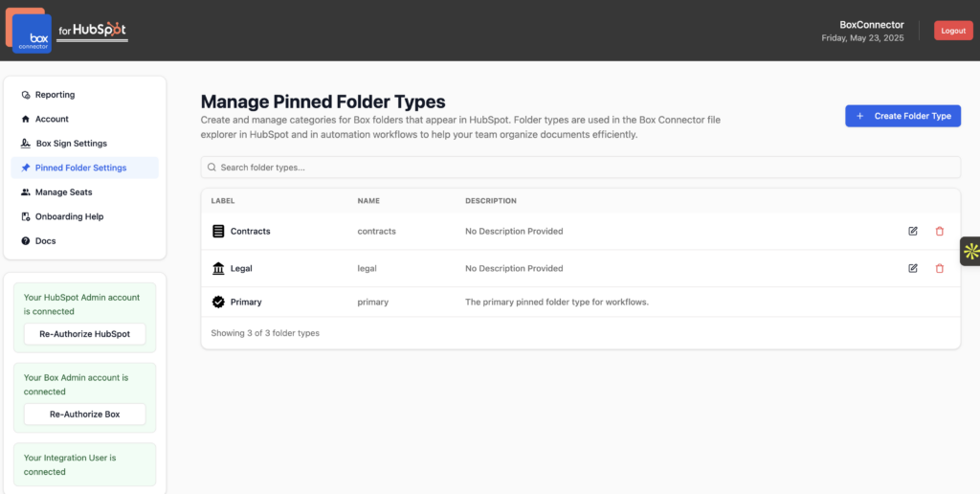Delete the Legal folder type with trash icon

(940, 268)
